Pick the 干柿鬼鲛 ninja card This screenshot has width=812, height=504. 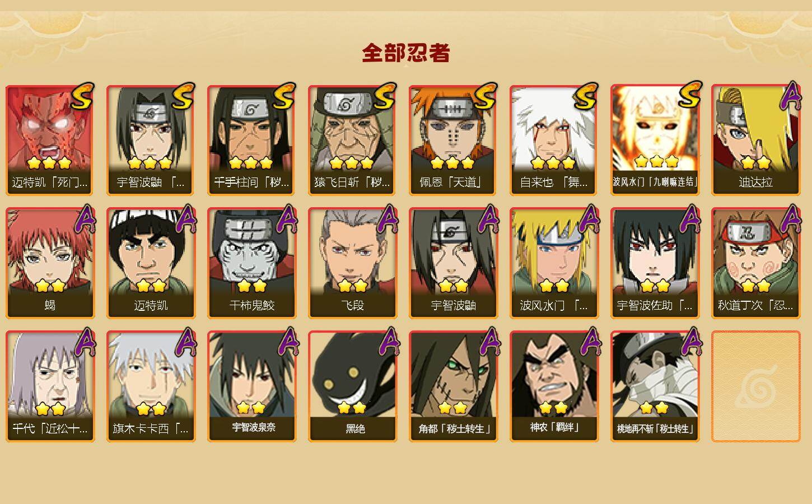(x=251, y=263)
